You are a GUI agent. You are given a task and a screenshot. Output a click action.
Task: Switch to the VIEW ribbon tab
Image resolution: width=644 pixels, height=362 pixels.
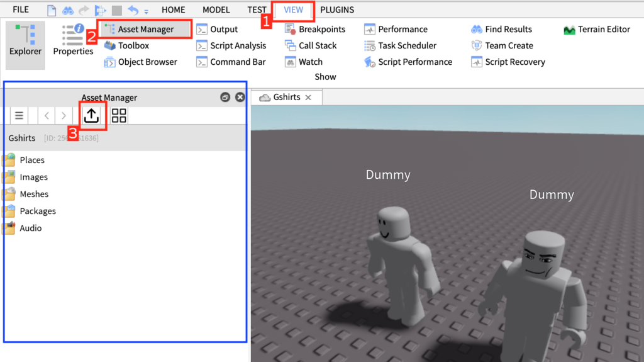tap(293, 10)
